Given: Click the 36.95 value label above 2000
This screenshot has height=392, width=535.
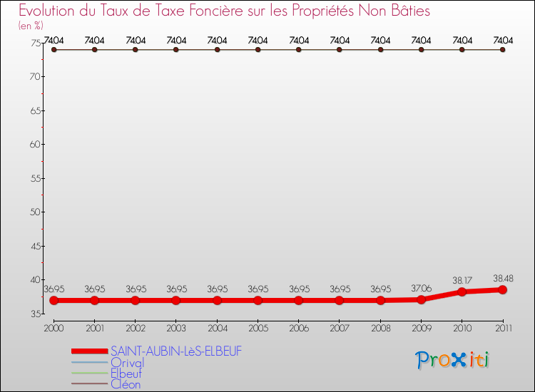Looking at the screenshot, I should [x=54, y=289].
